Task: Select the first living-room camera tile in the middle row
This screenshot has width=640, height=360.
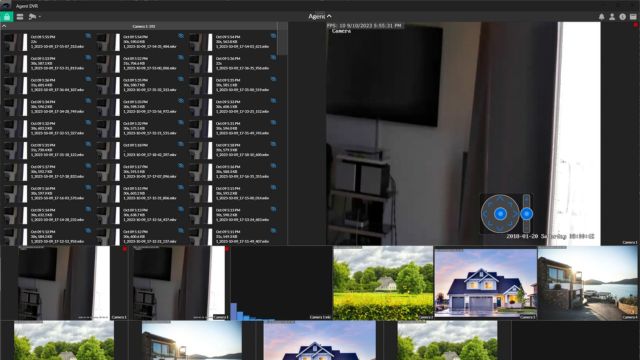Action: [64, 282]
